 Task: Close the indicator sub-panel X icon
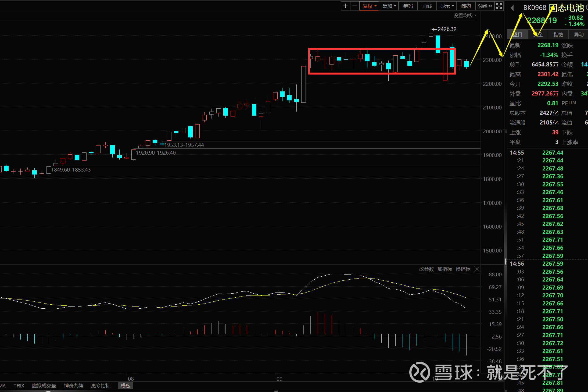click(x=477, y=269)
